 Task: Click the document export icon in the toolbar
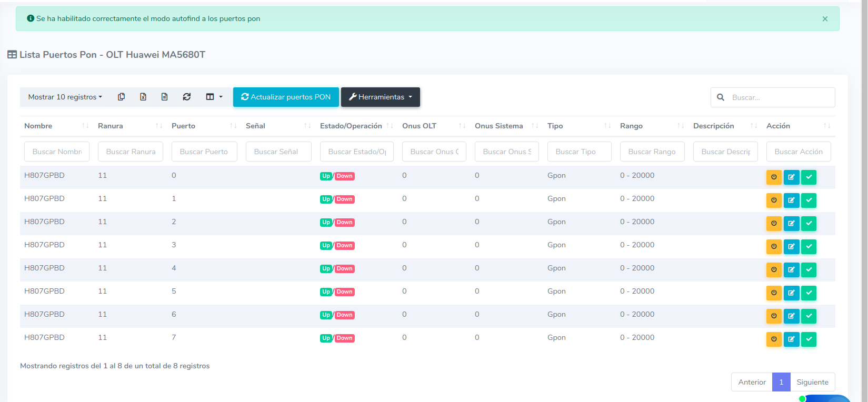[x=165, y=97]
